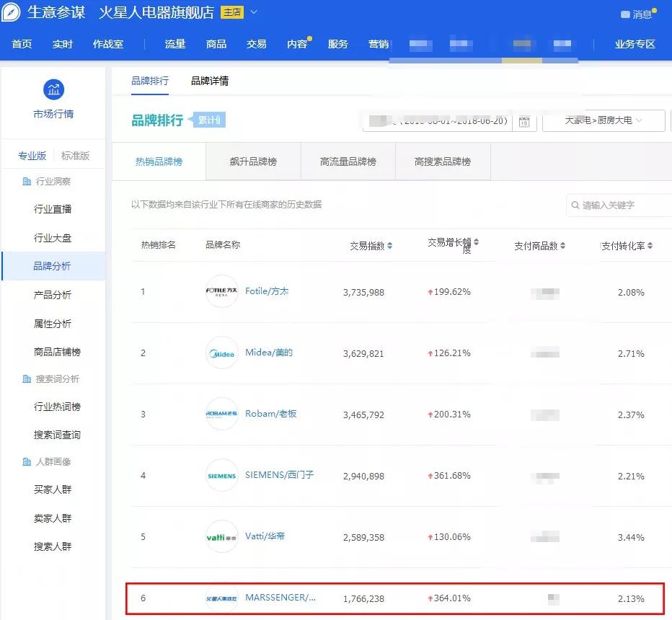The width and height of the screenshot is (672, 620).
Task: Open 作战室 in top navigation
Action: coord(108,44)
